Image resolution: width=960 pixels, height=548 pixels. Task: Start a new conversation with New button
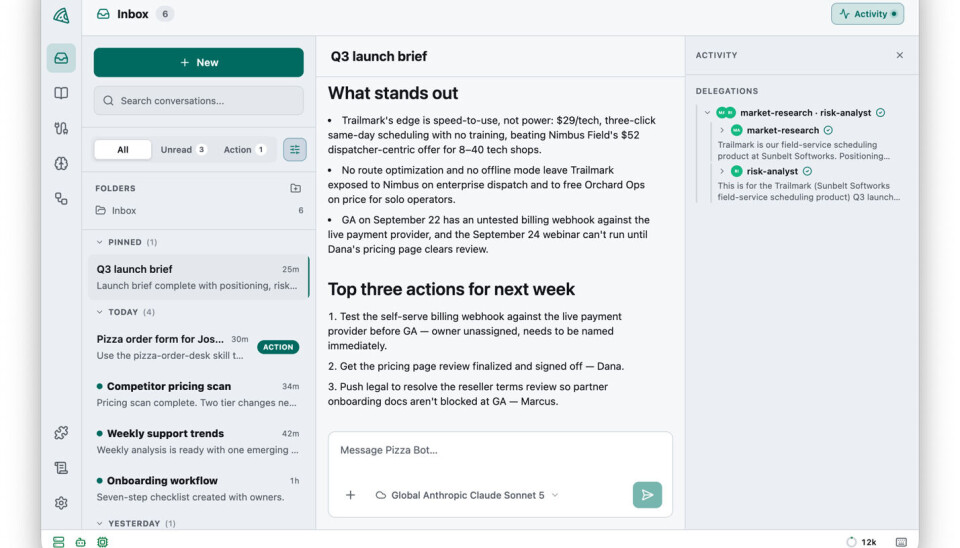(x=198, y=62)
